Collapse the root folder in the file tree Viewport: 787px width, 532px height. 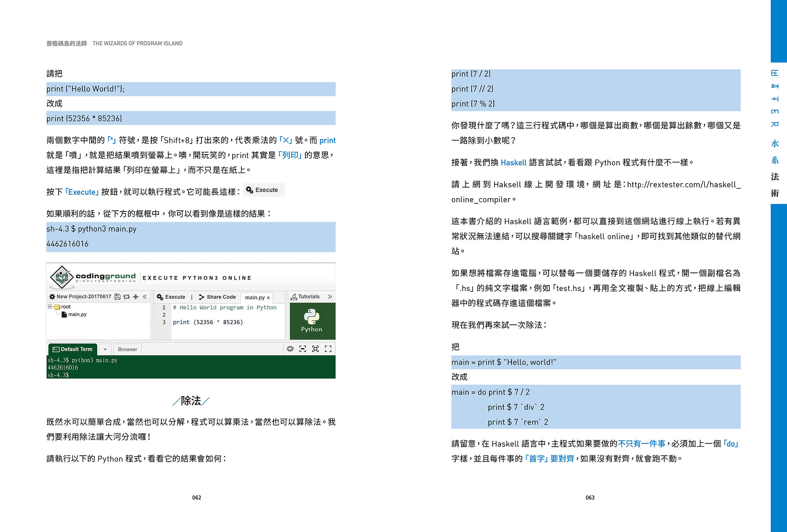50,306
